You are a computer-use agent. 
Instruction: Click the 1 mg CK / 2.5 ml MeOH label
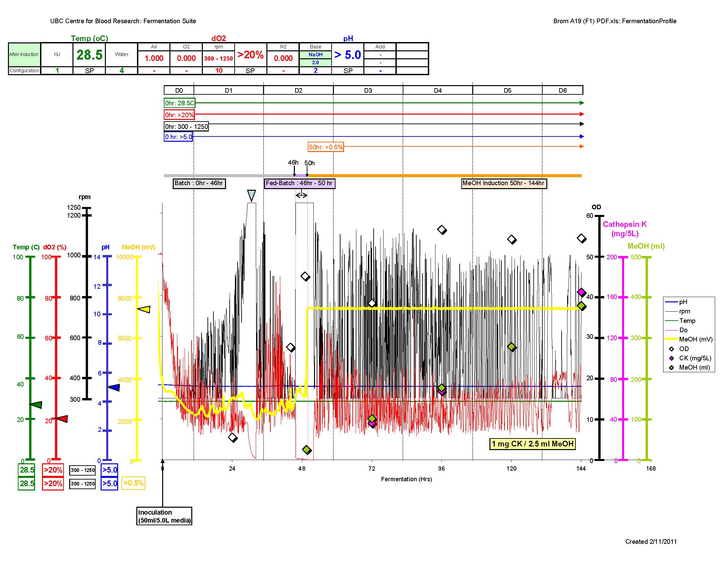532,443
